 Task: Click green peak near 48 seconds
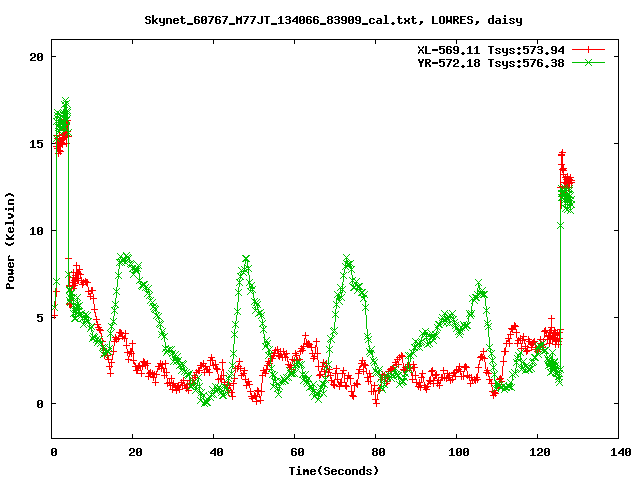pos(246,258)
